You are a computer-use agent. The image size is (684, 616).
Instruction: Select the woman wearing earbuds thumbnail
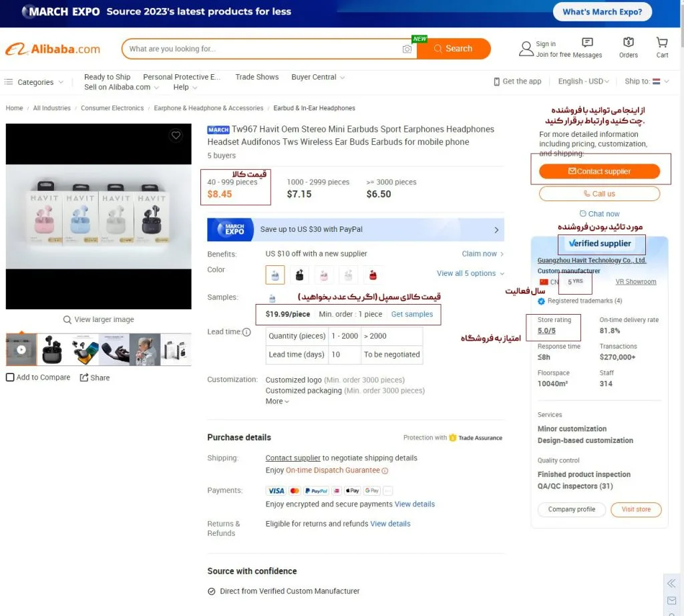point(145,349)
